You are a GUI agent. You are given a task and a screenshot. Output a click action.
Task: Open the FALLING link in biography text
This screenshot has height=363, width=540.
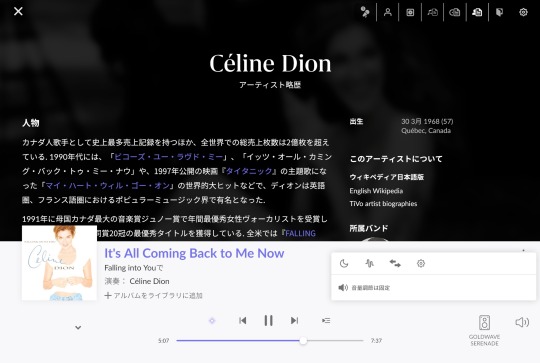pyautogui.click(x=300, y=234)
